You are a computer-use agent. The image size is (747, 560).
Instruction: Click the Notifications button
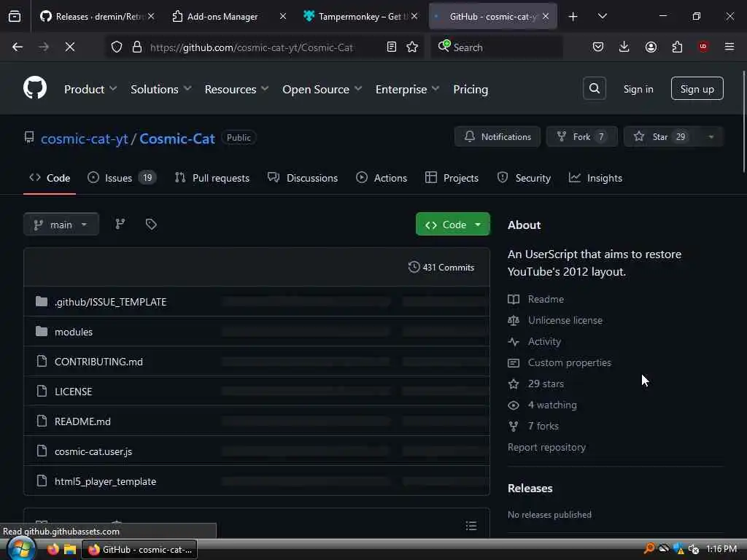[498, 136]
